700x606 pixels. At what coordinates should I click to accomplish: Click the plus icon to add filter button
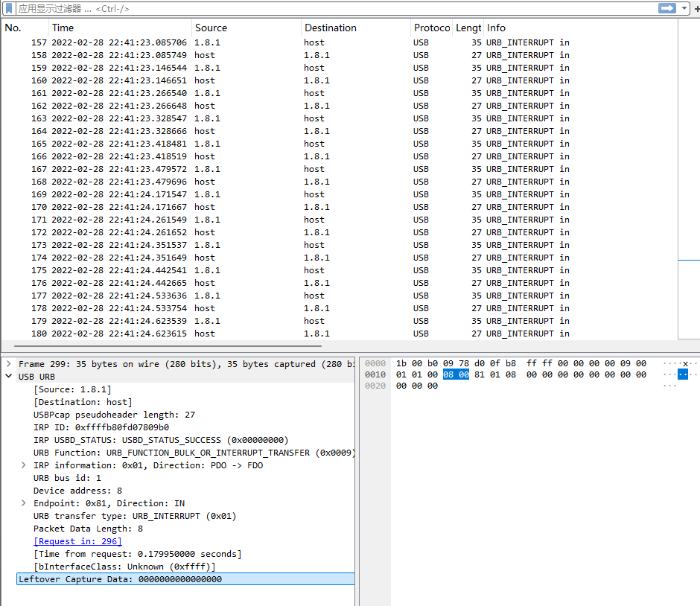click(696, 8)
